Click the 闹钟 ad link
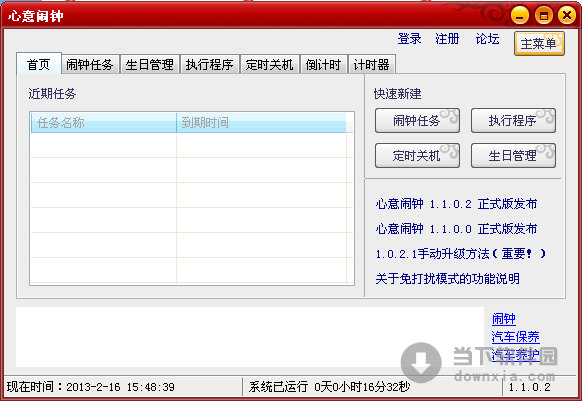The image size is (582, 401). (504, 319)
